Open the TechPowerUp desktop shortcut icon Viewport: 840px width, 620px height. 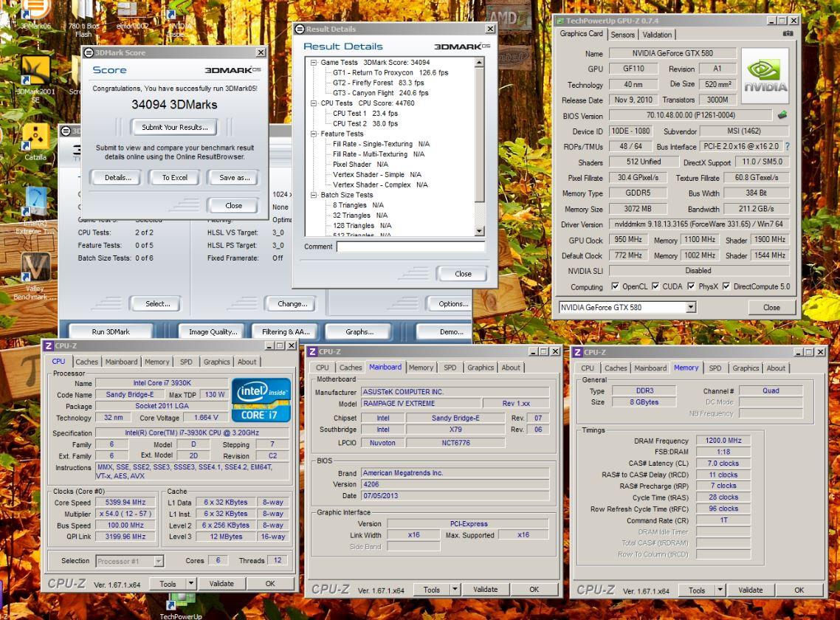[181, 605]
